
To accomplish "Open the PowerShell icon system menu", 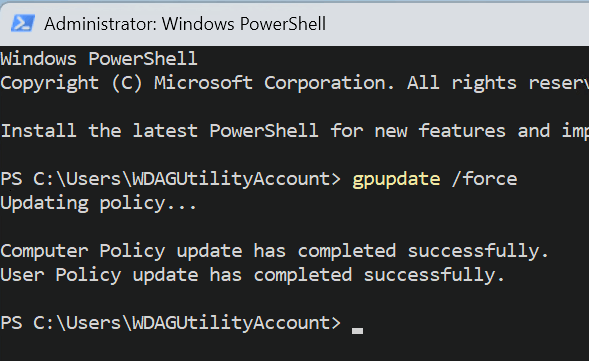I will 23,23.
